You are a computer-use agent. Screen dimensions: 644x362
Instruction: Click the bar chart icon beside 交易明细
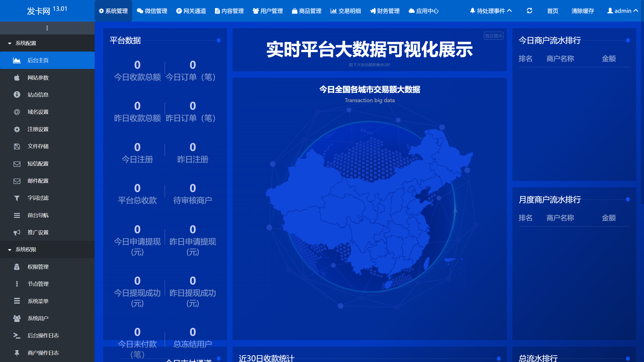(x=333, y=11)
